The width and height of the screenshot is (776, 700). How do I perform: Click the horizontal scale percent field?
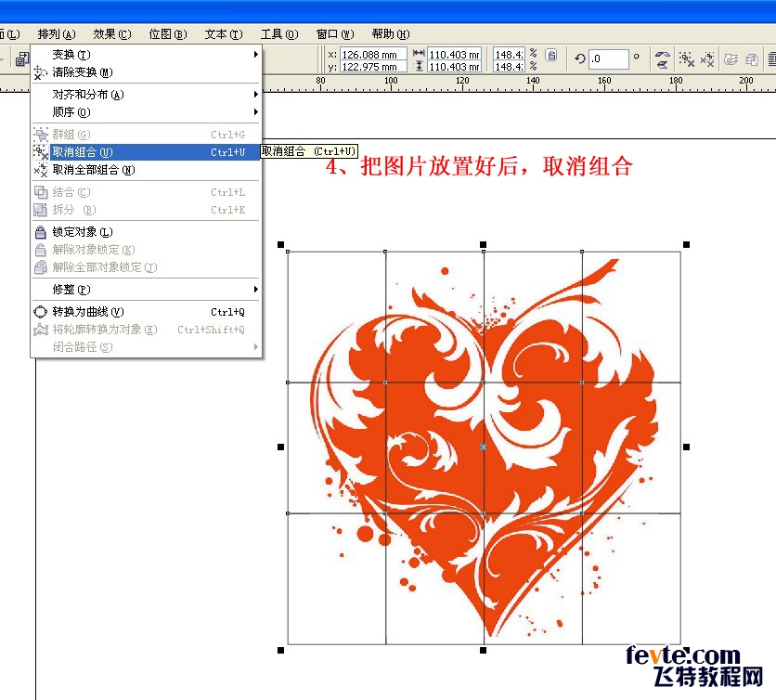(x=509, y=55)
